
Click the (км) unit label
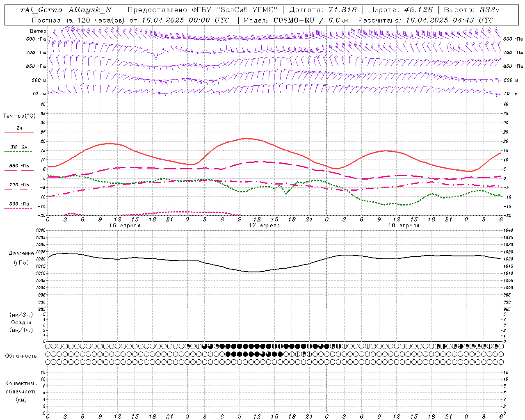[21, 399]
